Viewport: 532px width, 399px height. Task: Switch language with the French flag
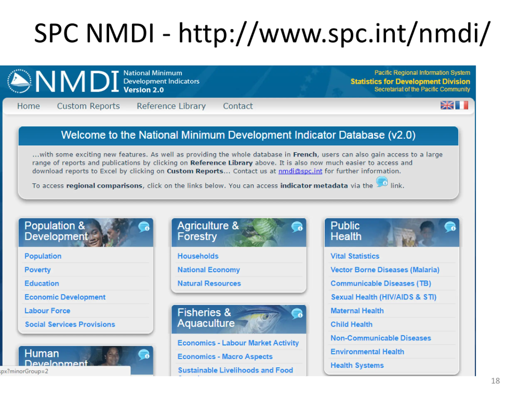[x=462, y=105]
